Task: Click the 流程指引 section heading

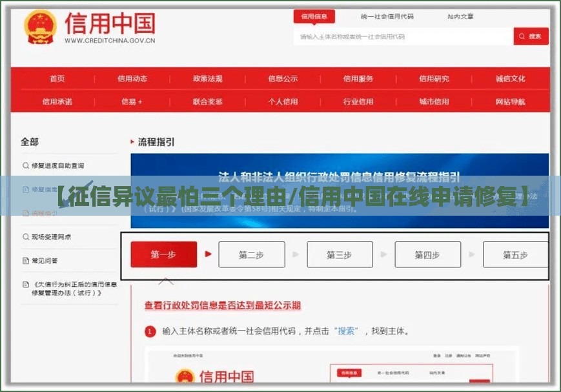Action: click(x=156, y=142)
